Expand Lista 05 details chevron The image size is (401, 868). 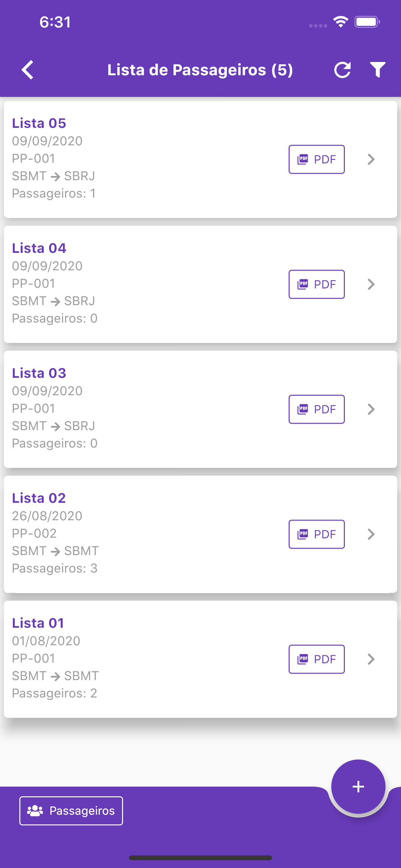371,160
